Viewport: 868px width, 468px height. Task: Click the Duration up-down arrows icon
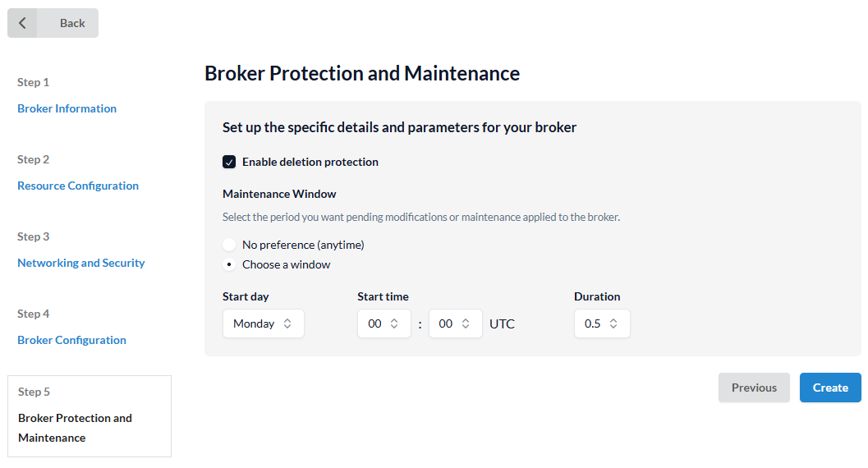613,323
